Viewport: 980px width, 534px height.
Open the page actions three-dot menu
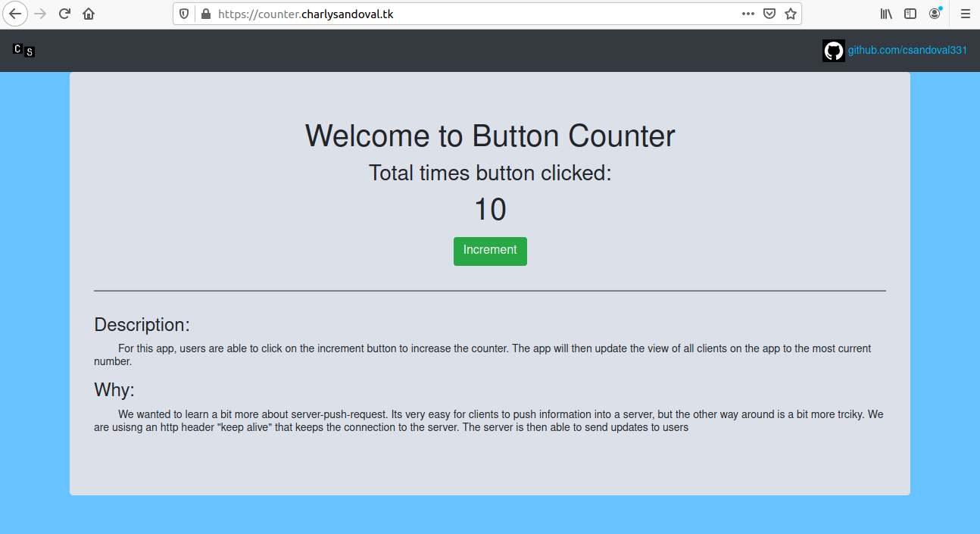747,14
